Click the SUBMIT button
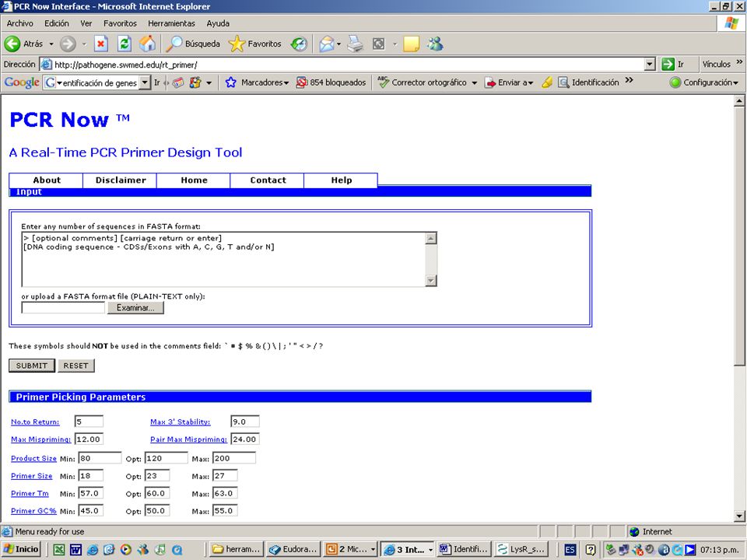The image size is (747, 560). pos(32,366)
